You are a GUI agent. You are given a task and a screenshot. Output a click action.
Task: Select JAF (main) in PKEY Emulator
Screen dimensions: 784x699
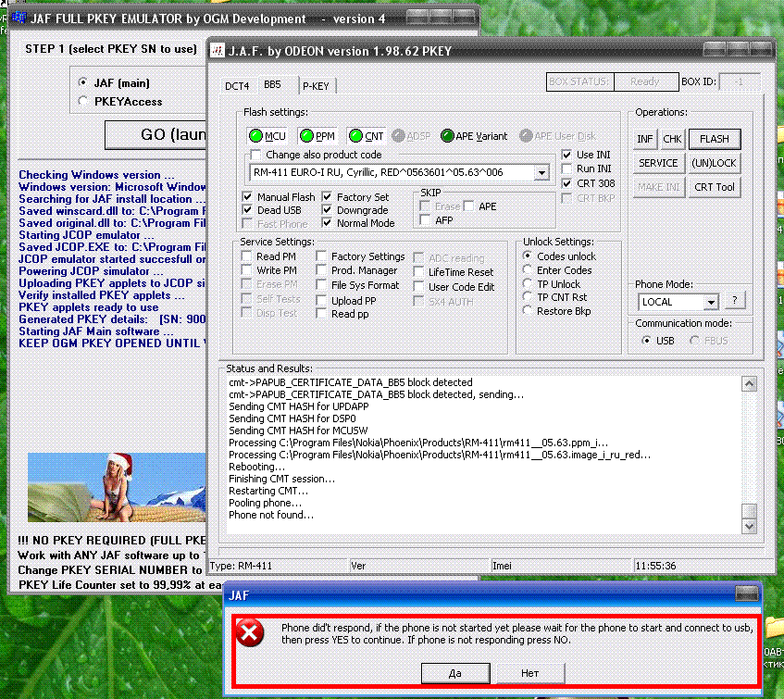[x=83, y=82]
